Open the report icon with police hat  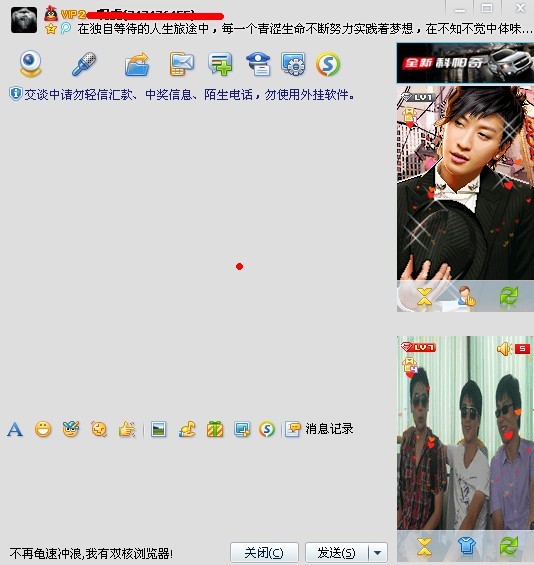[x=258, y=64]
